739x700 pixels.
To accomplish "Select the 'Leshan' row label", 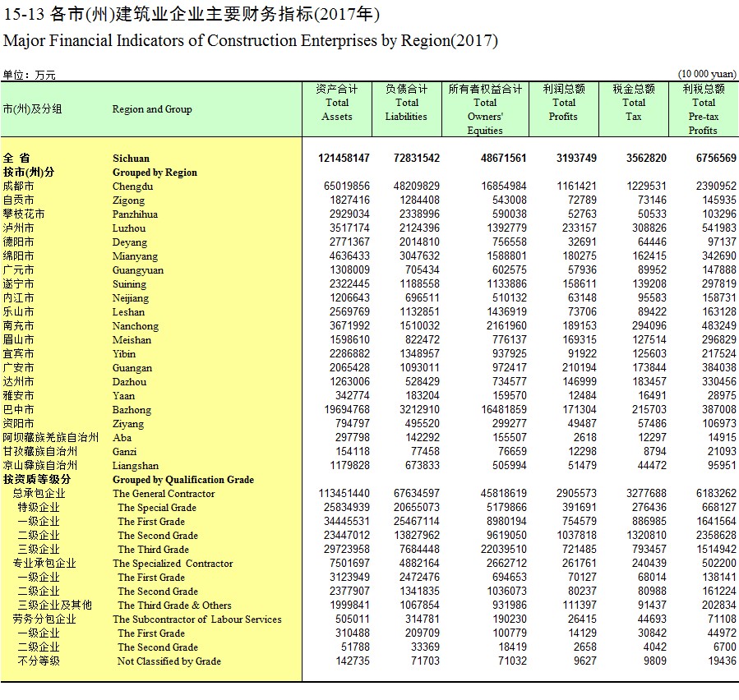I will pyautogui.click(x=128, y=312).
